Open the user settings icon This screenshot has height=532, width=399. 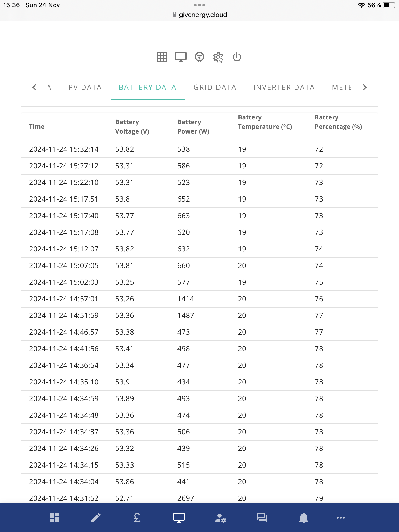[x=221, y=518]
